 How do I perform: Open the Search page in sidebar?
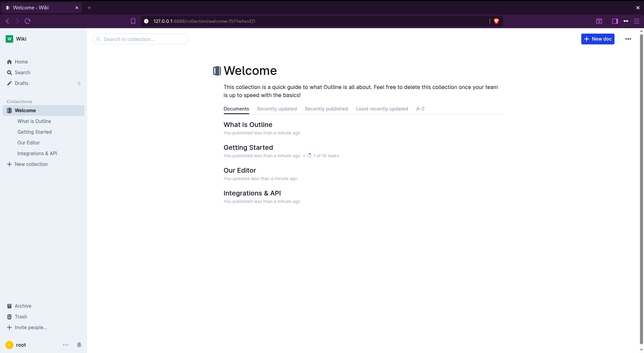[x=44, y=73]
